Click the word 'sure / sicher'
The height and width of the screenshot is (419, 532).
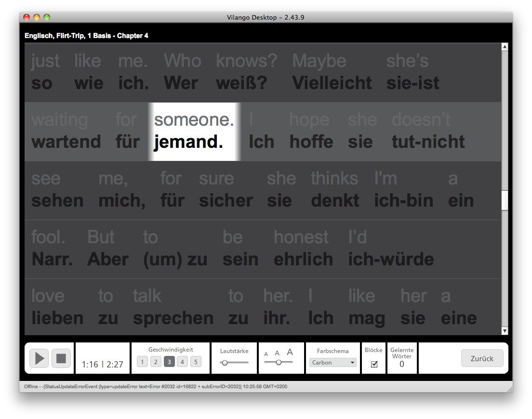coord(226,190)
